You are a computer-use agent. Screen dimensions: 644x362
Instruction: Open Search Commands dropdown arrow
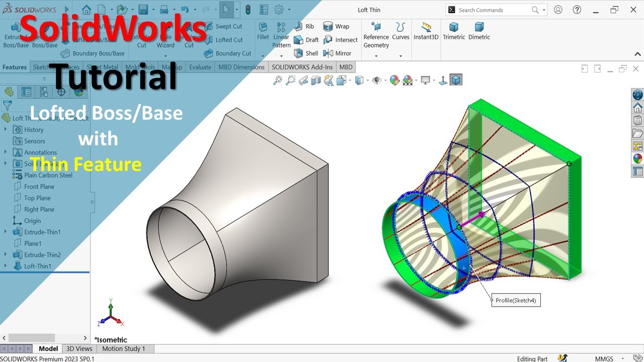tap(544, 10)
